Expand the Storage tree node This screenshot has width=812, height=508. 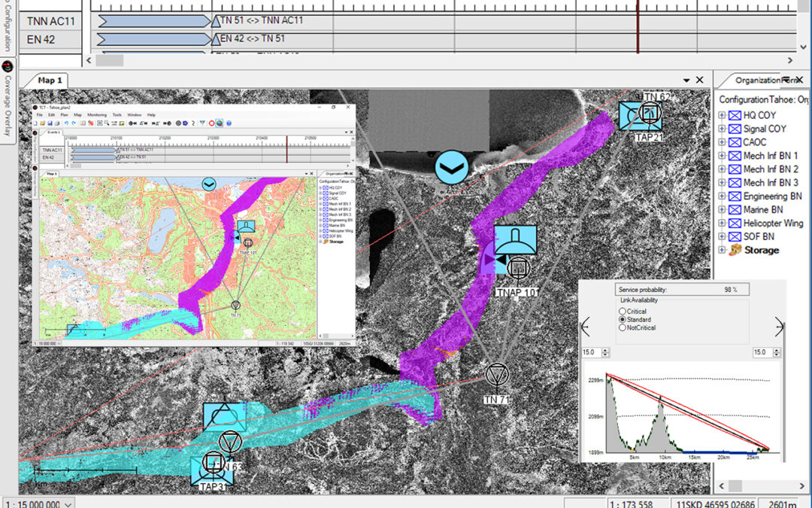(x=722, y=250)
